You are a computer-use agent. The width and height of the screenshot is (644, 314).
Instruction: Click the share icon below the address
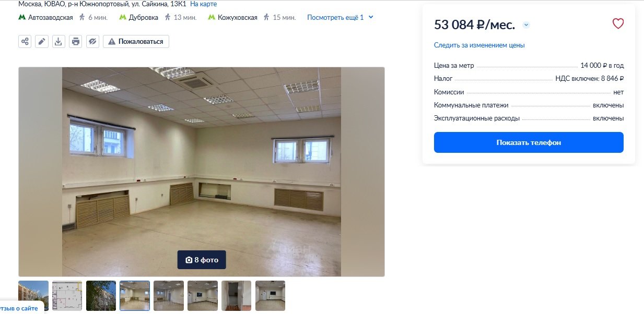point(25,41)
